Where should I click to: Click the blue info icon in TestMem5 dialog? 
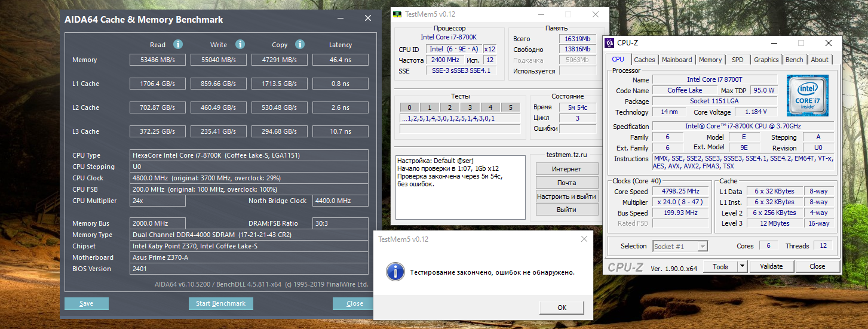click(395, 272)
